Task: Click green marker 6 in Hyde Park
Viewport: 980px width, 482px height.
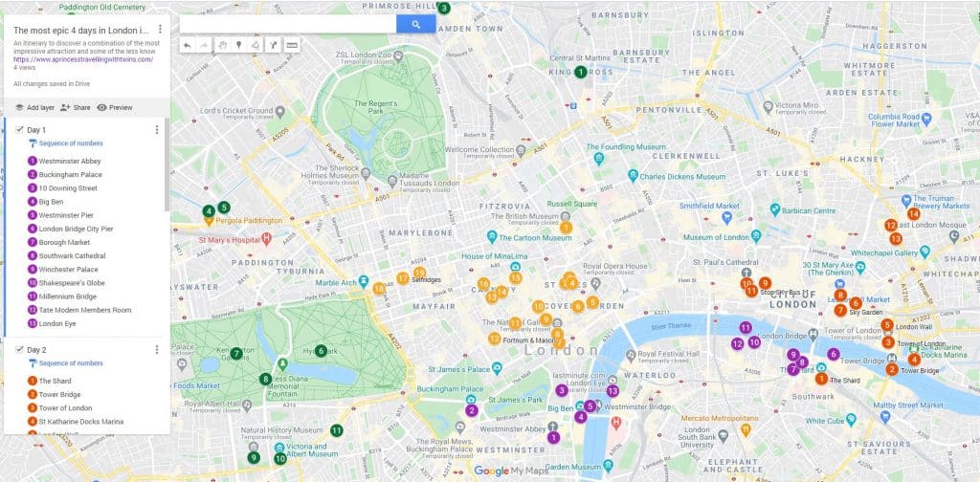Action: coord(321,351)
